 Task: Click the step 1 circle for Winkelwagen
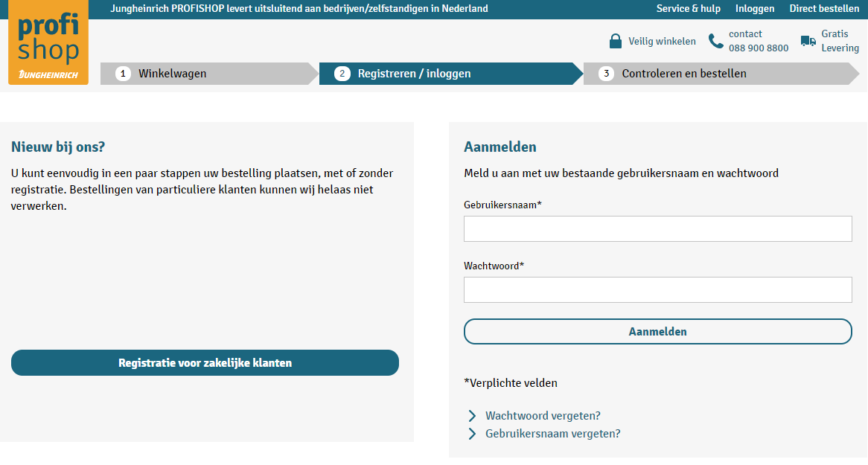pyautogui.click(x=123, y=74)
